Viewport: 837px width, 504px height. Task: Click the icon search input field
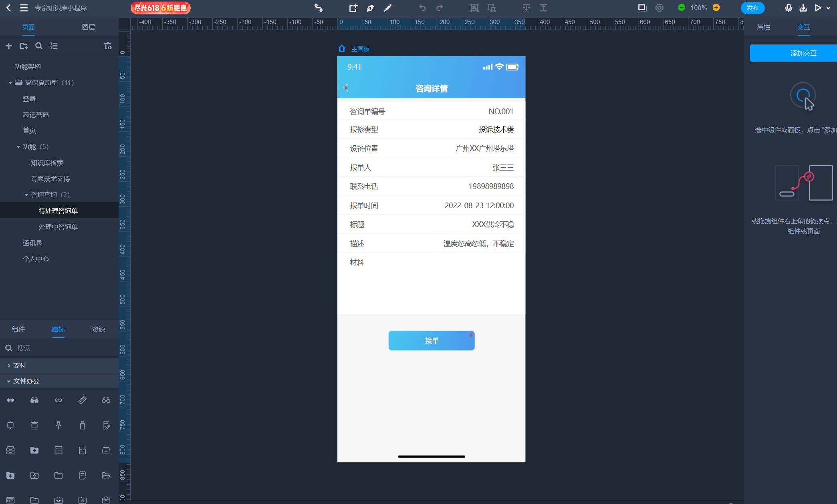pyautogui.click(x=59, y=348)
